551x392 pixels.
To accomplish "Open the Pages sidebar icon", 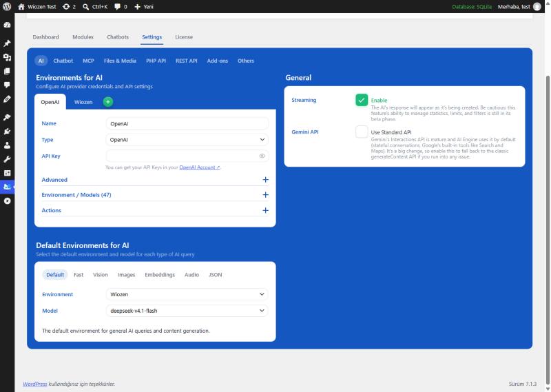I will (7, 72).
